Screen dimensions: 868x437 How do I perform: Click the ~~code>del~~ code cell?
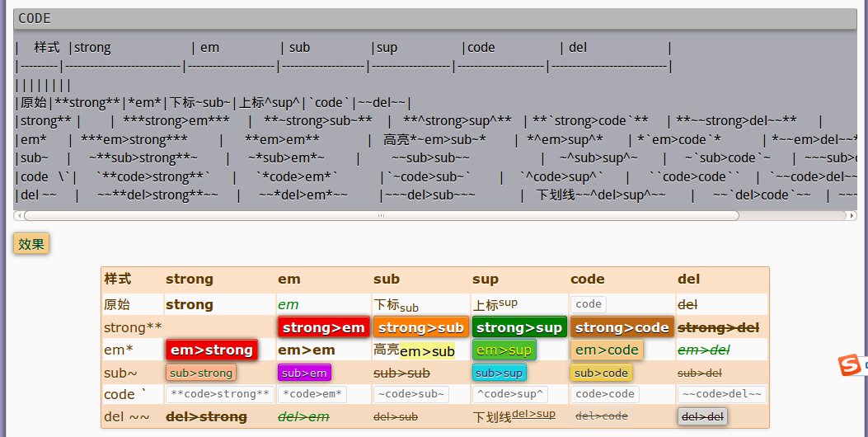click(722, 394)
